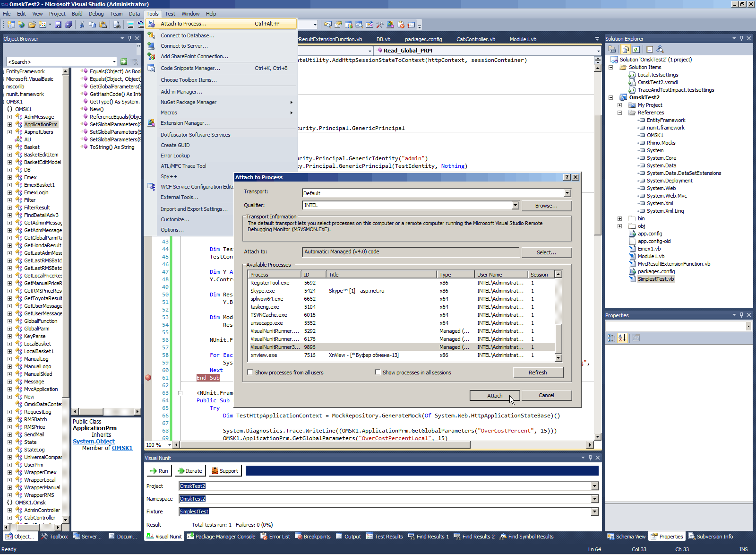
Task: Switch to the Breakpoints bottom tab
Action: click(313, 537)
